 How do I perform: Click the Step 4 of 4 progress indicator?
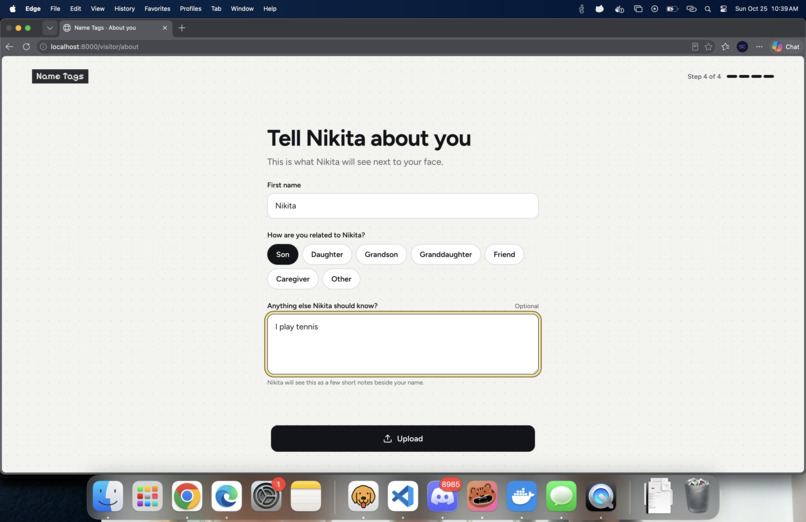tap(730, 77)
